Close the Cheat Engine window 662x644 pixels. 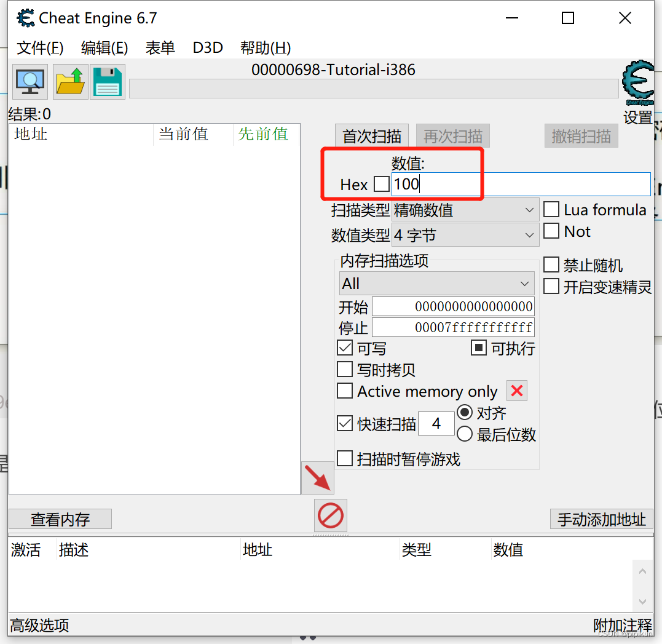pos(625,18)
